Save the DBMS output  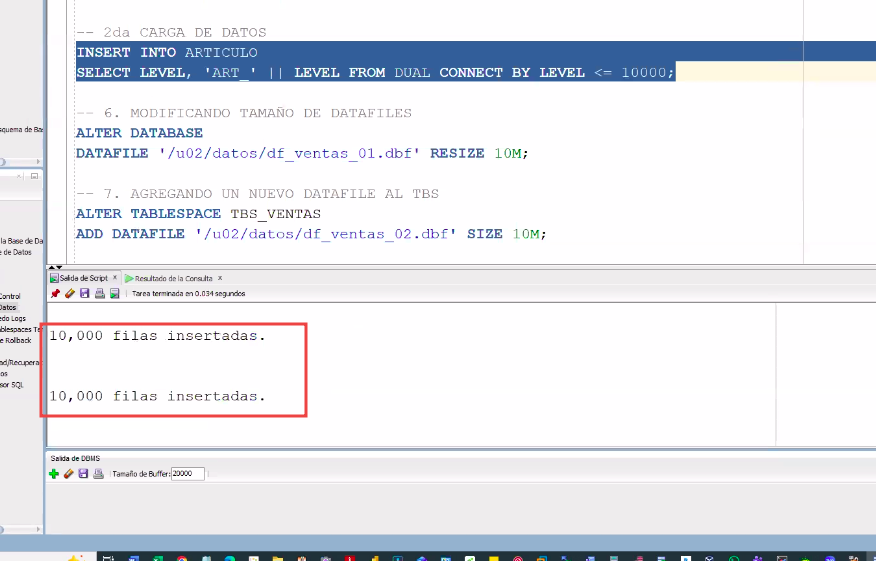[84, 474]
